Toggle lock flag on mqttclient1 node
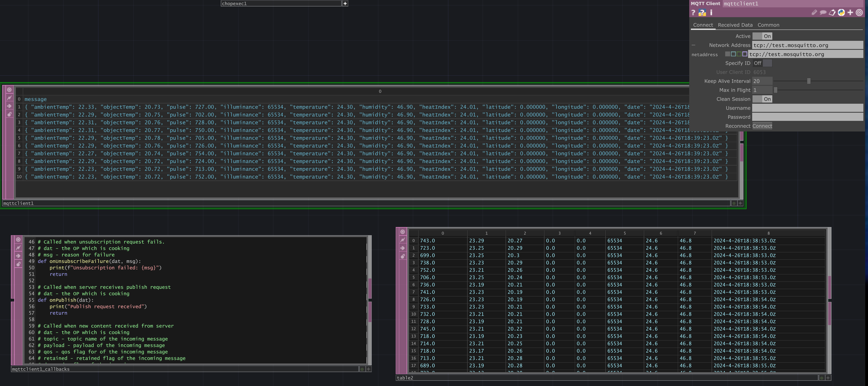868x386 pixels. (x=9, y=114)
